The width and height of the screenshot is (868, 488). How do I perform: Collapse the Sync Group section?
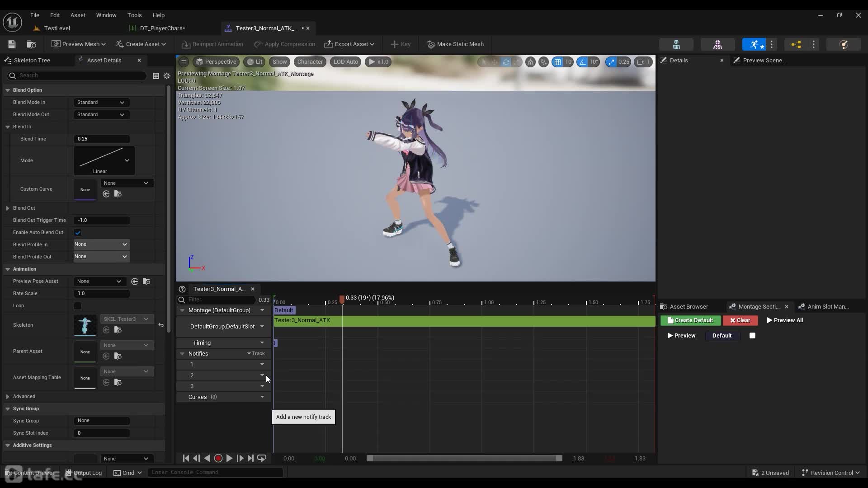tap(8, 409)
